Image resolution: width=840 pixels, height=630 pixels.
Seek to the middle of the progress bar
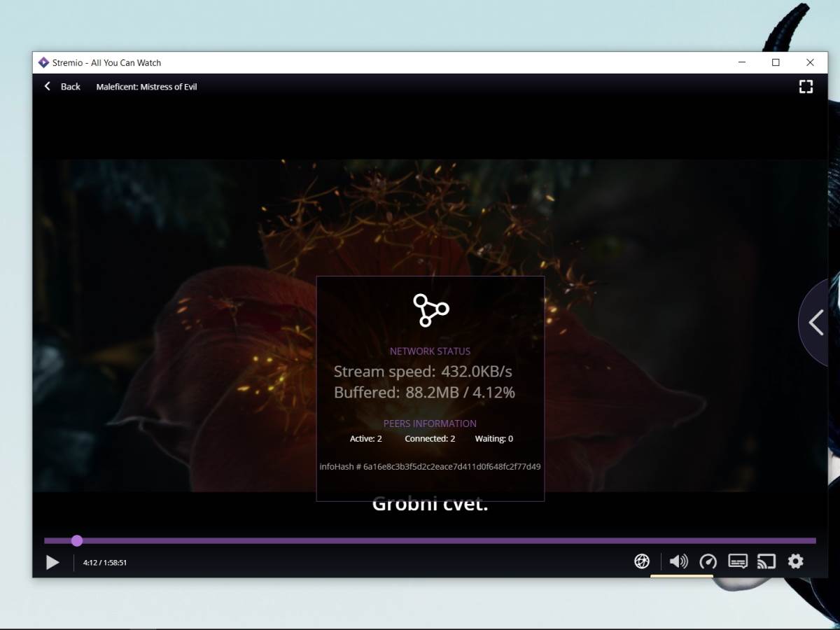tap(430, 540)
